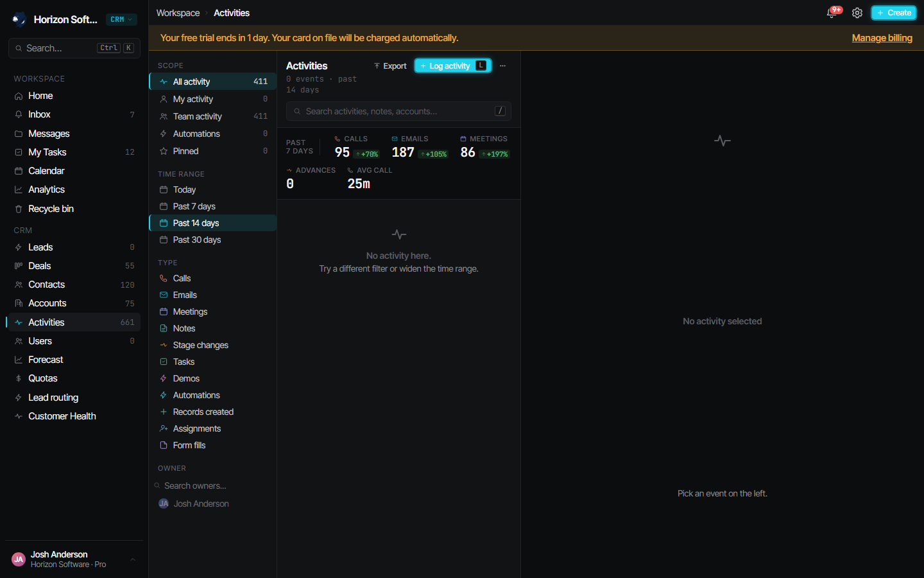This screenshot has height=578, width=924.
Task: Click the Create button
Action: [x=894, y=13]
